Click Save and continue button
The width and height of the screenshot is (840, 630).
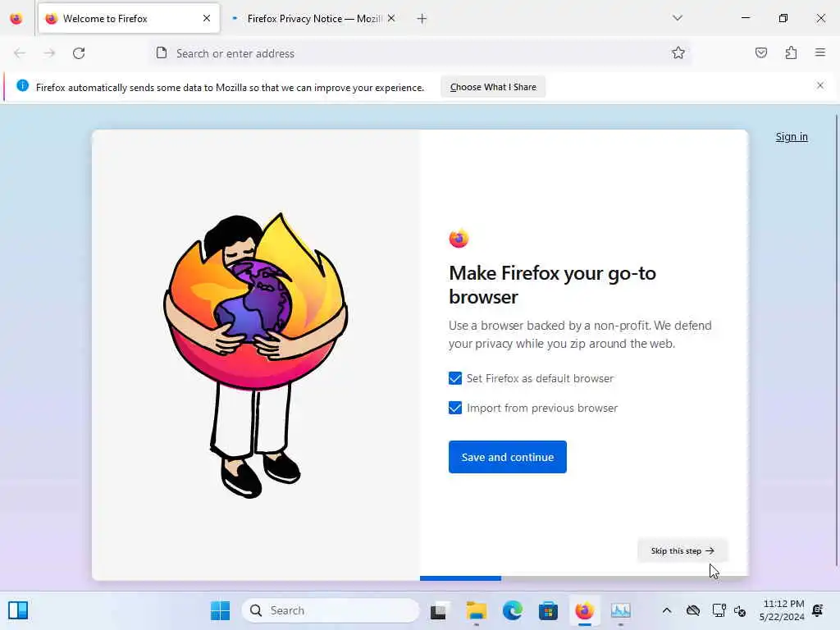point(507,457)
